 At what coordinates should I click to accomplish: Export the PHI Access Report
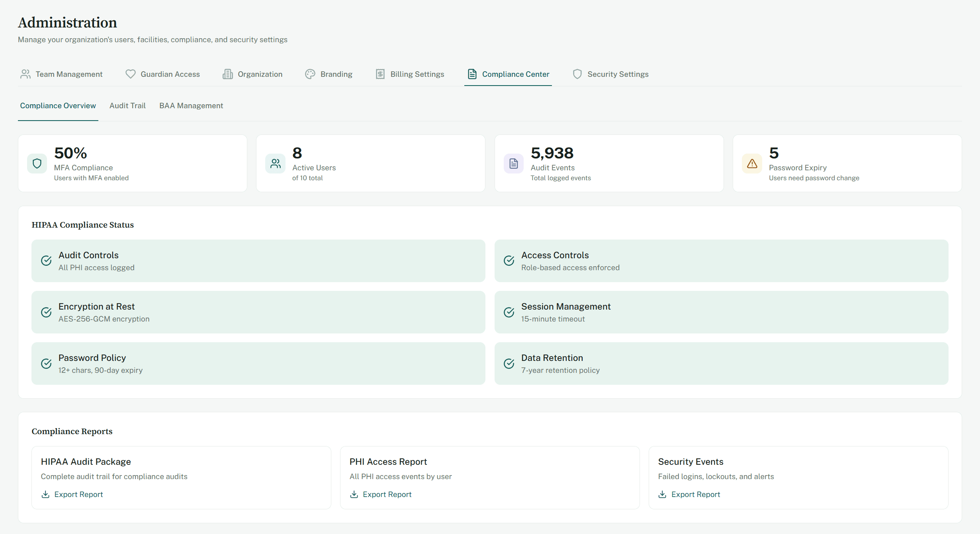tap(381, 494)
